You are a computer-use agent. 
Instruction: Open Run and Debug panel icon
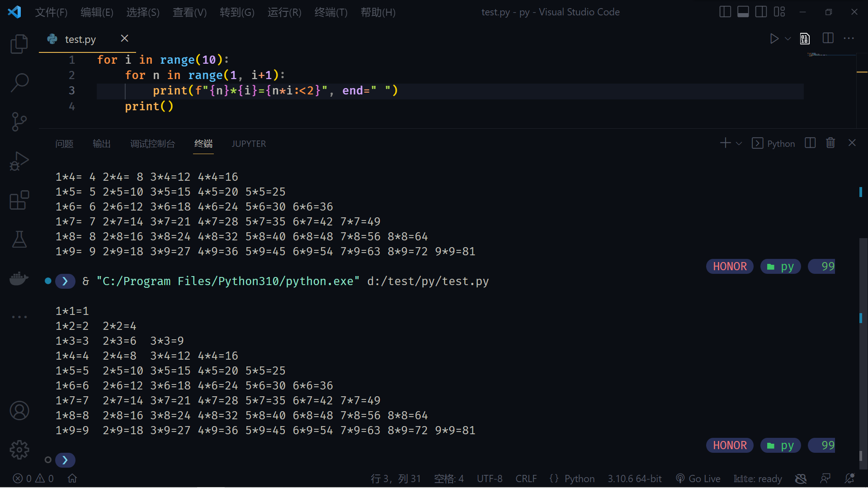19,161
